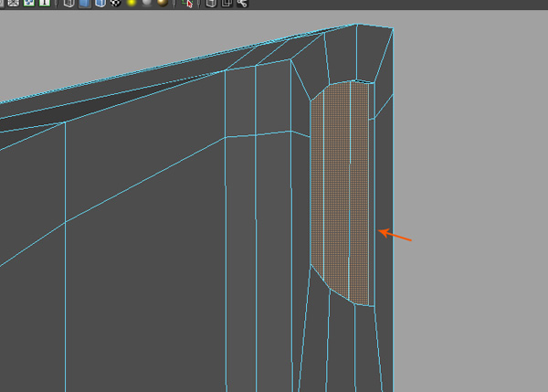Click the gold sphere shading icon
This screenshot has height=392, width=548.
pos(162,4)
